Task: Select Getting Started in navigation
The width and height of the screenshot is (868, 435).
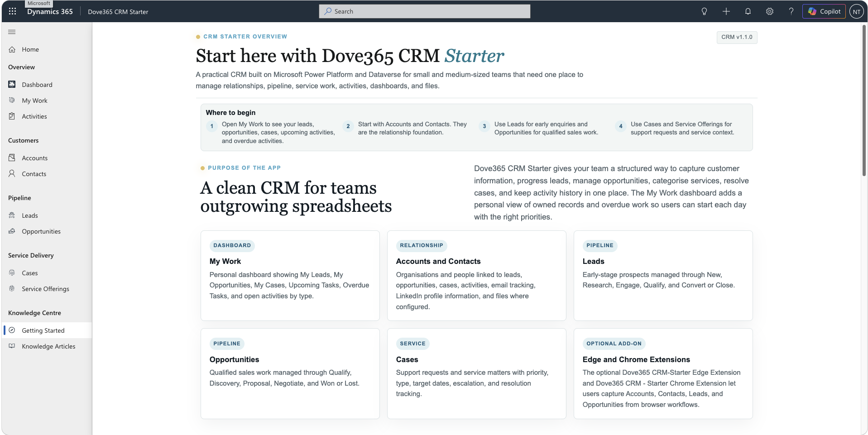Action: click(47, 330)
